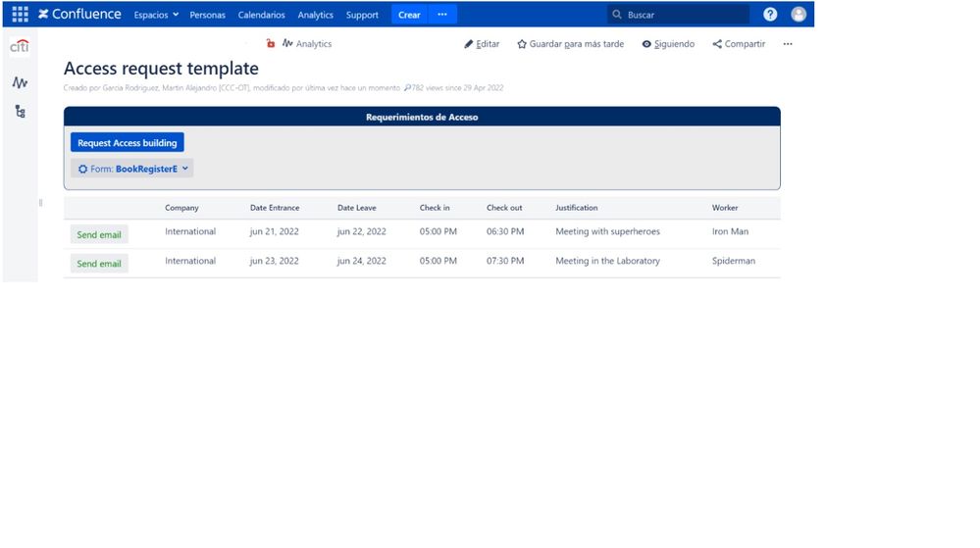
Task: Open the ellipsis next to Crear
Action: [x=442, y=15]
